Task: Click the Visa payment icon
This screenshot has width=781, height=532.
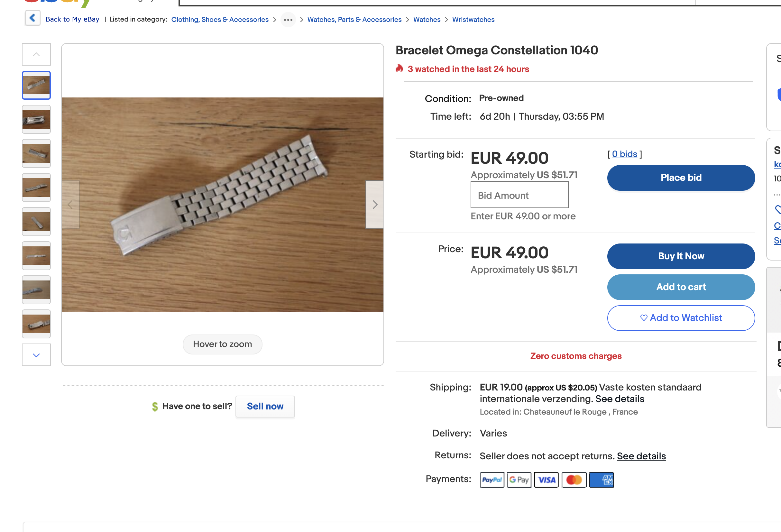Action: tap(547, 480)
